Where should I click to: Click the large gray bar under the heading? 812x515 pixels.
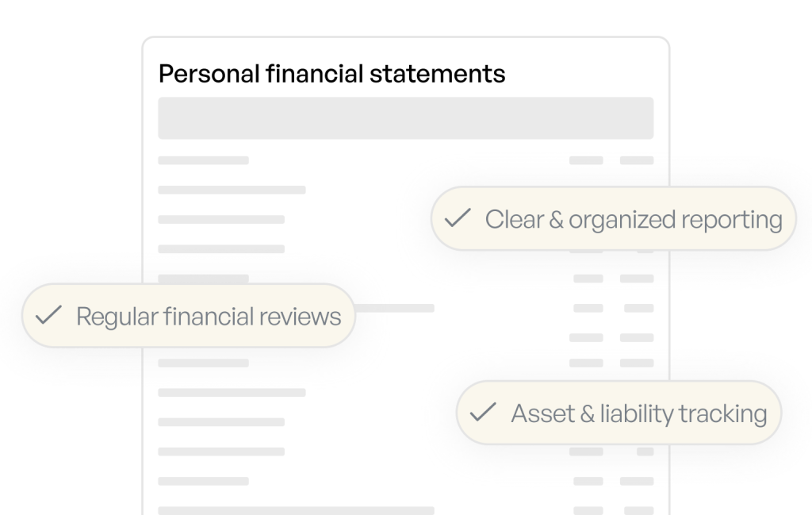point(405,118)
